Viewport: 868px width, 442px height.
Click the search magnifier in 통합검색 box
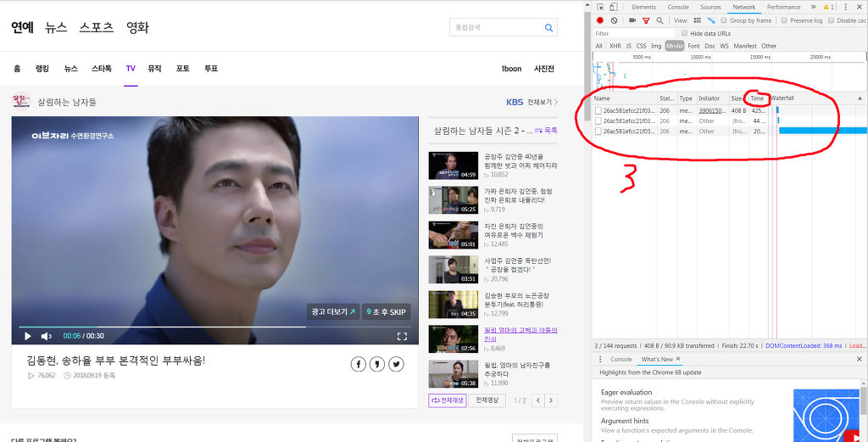(x=548, y=28)
